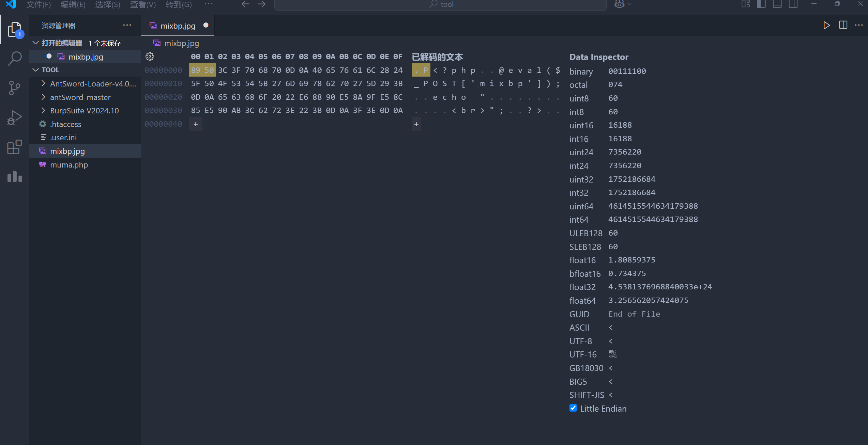Image resolution: width=868 pixels, height=445 pixels.
Task: Click the Run play button in the editor title bar
Action: (x=826, y=25)
